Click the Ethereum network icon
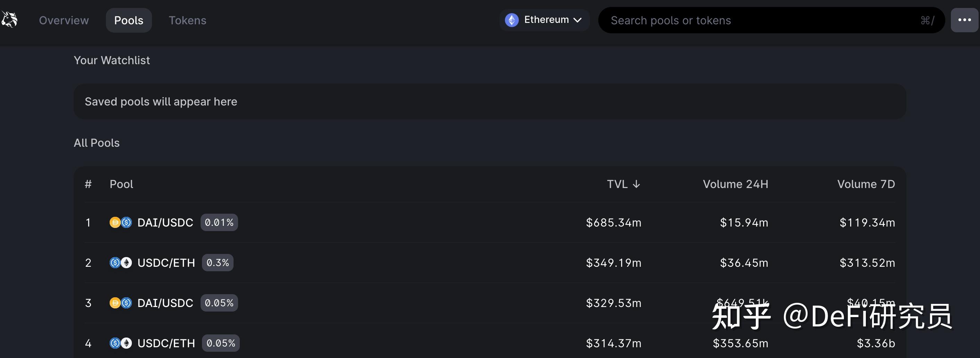This screenshot has height=358, width=980. (x=512, y=20)
